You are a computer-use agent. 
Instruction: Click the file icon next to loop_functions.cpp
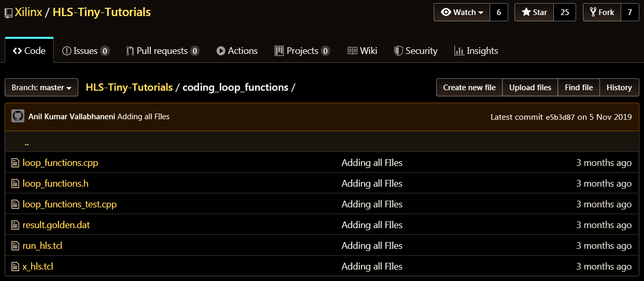point(15,163)
